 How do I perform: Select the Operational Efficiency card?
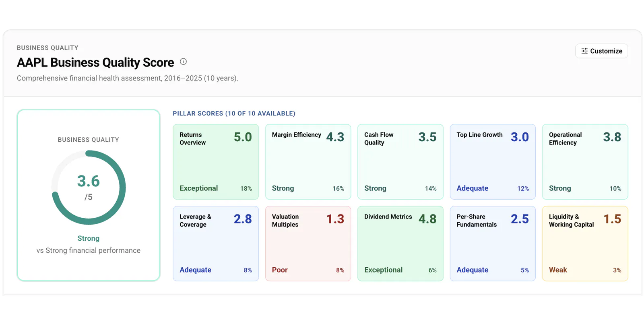coord(585,162)
